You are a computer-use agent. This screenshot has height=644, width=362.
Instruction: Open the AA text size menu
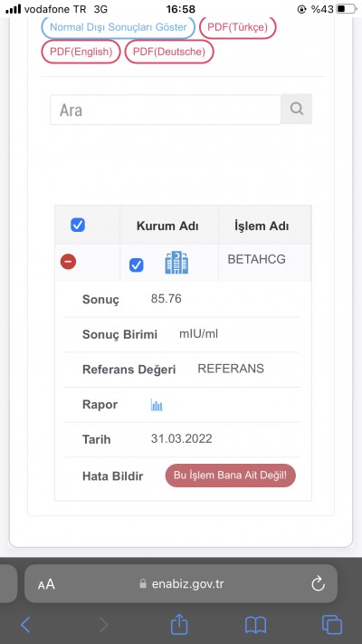(x=46, y=584)
